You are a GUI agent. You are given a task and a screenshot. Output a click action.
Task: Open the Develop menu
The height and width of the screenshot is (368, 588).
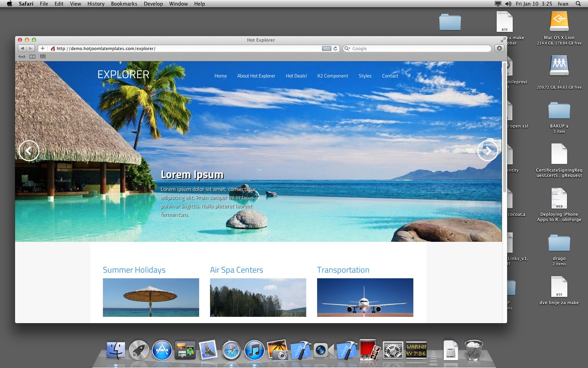(153, 4)
